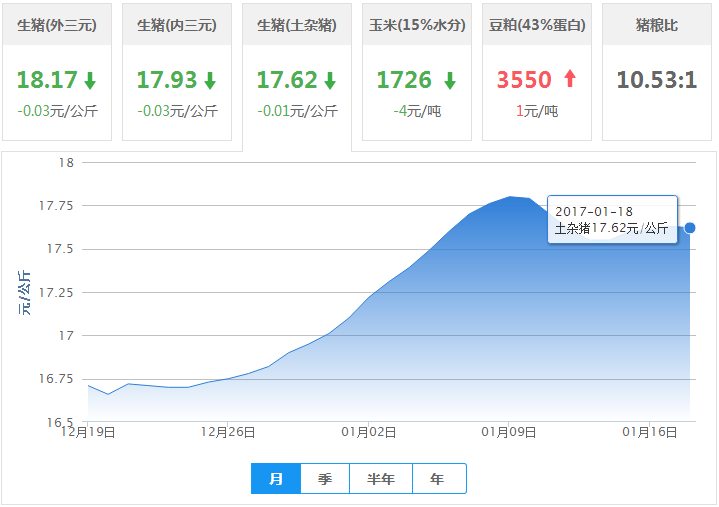This screenshot has height=507, width=719.
Task: Click green down arrow beside 17.62
Action: (x=330, y=80)
